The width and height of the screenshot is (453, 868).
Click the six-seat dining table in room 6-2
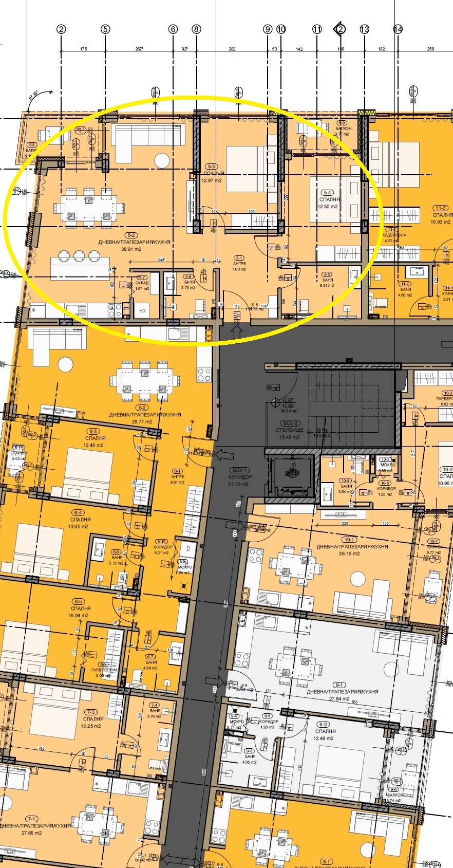pos(145,381)
